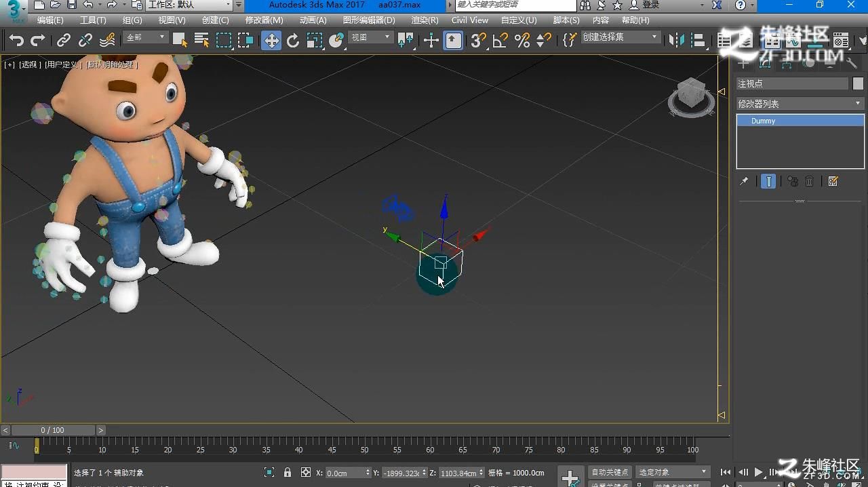The height and width of the screenshot is (487, 868).
Task: Activate the Select Object tool
Action: (179, 41)
